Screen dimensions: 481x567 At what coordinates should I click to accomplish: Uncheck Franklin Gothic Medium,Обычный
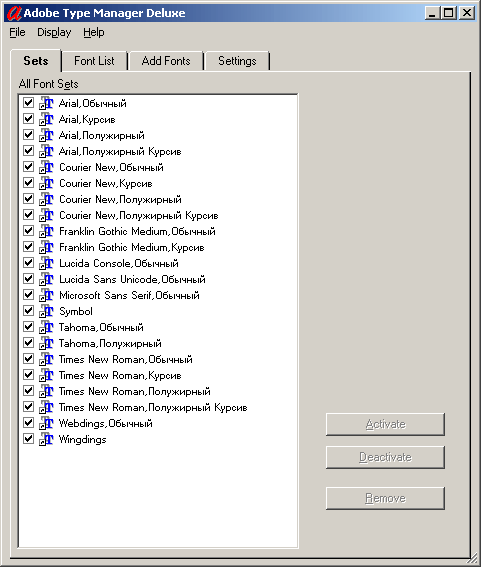(x=28, y=231)
